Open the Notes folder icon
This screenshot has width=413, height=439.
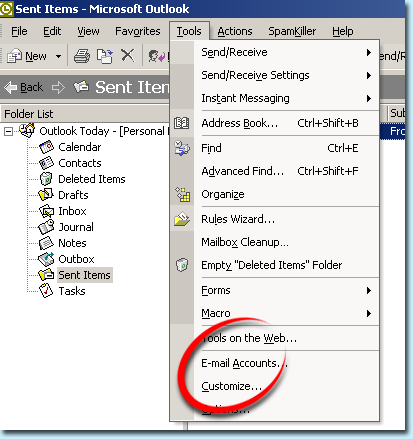[x=46, y=243]
